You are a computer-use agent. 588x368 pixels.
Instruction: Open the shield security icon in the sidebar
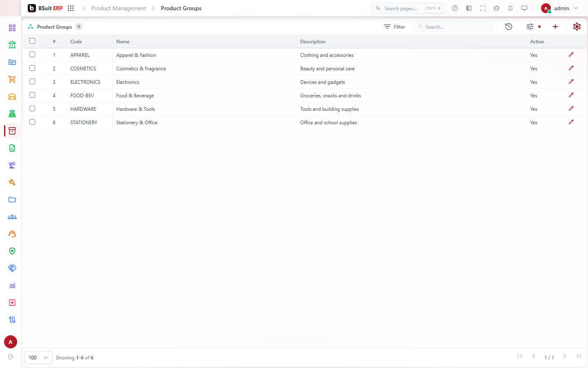[12, 251]
